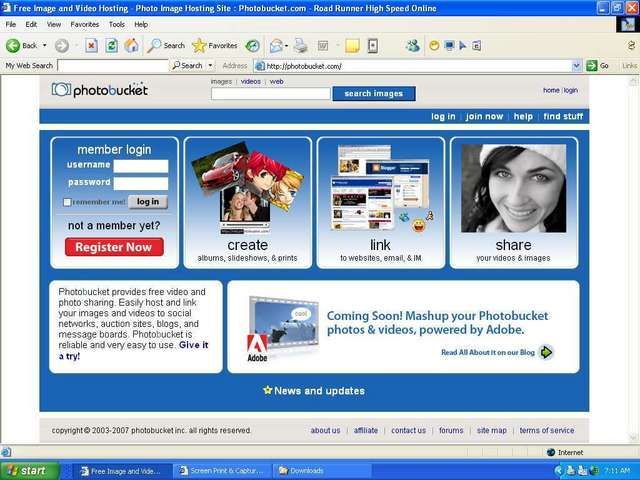
Task: Click the small monitor toolbar icon
Action: point(449,46)
